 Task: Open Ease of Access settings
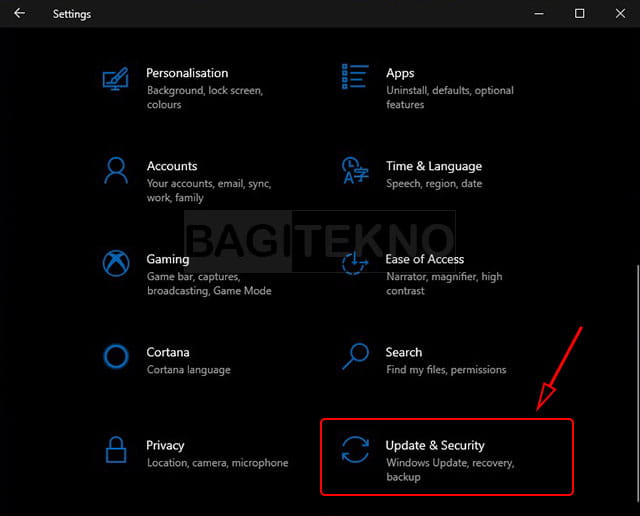tap(425, 259)
